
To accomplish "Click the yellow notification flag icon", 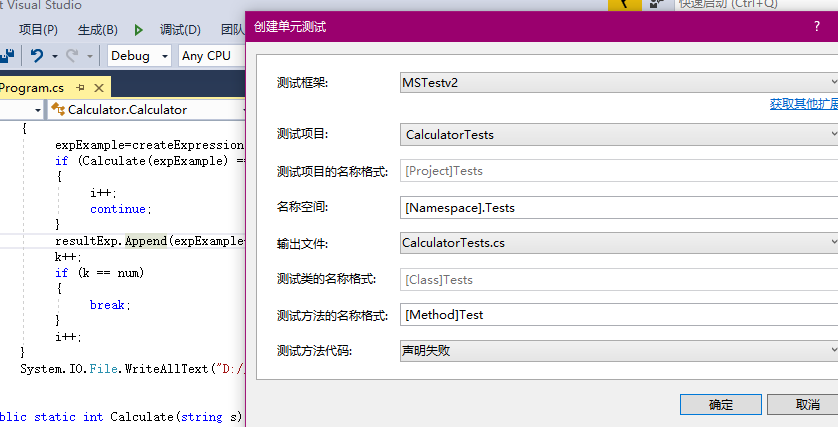I will click(624, 4).
